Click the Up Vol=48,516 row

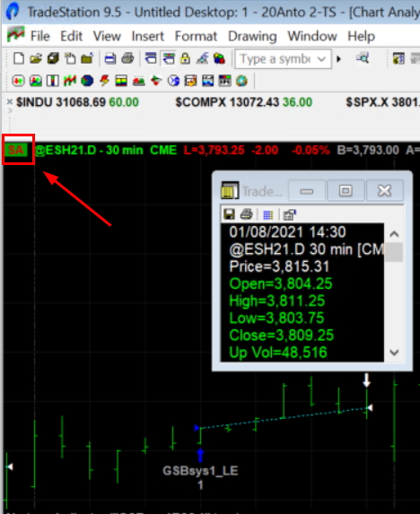(x=278, y=353)
